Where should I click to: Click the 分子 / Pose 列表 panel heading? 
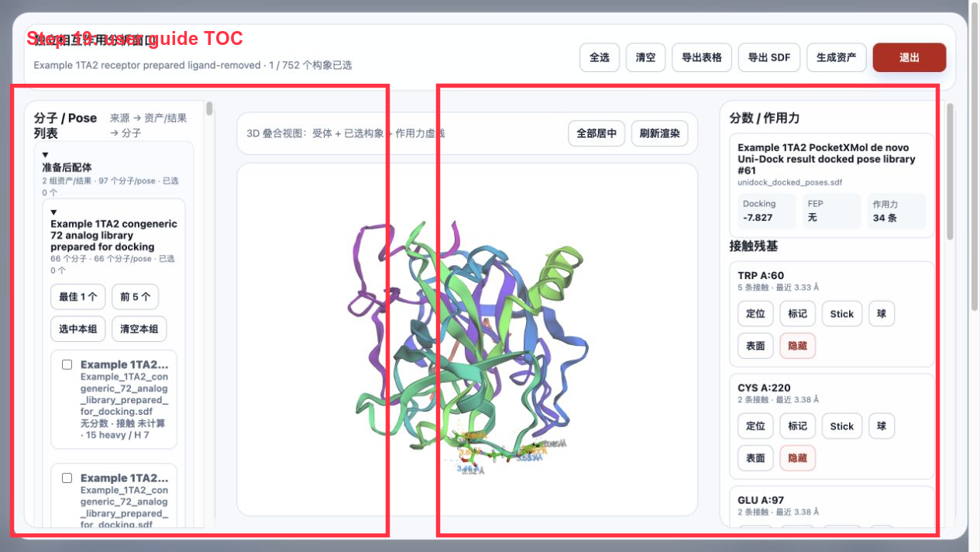click(x=66, y=126)
